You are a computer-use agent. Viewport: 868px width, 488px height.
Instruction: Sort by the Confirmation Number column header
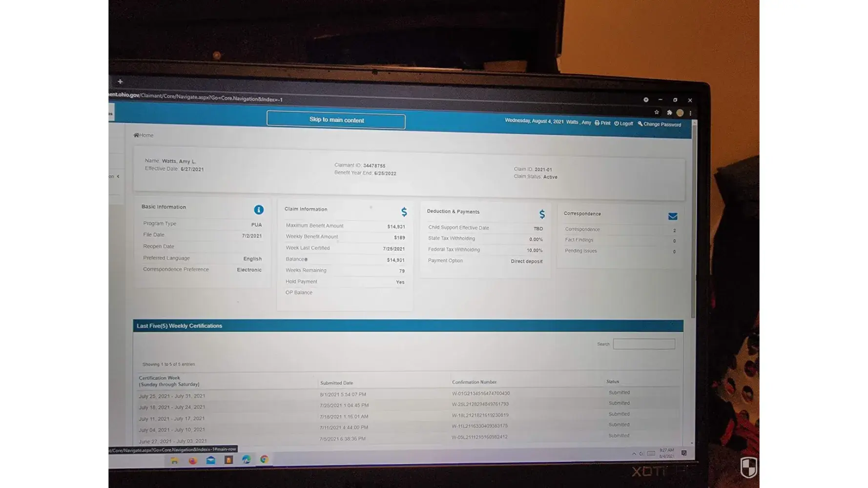[474, 382]
